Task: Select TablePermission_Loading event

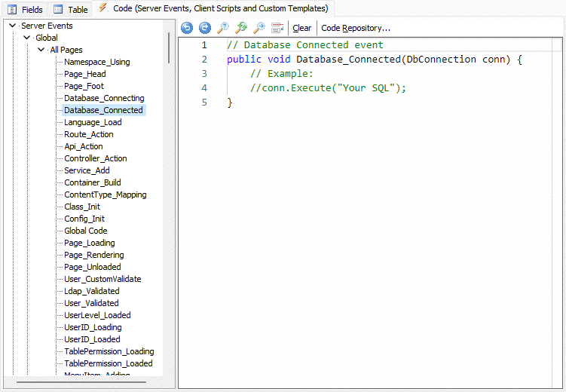Action: pyautogui.click(x=109, y=351)
